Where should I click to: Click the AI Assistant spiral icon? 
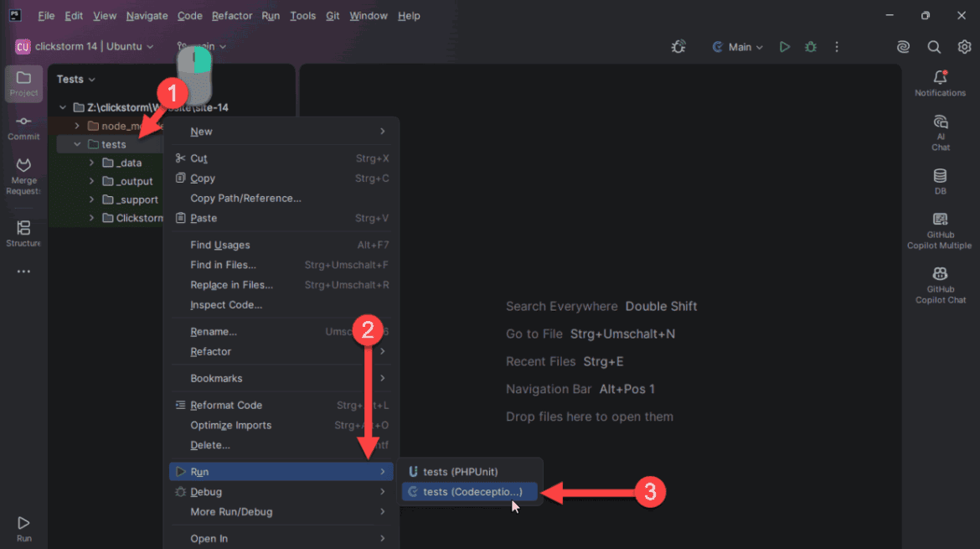[903, 47]
